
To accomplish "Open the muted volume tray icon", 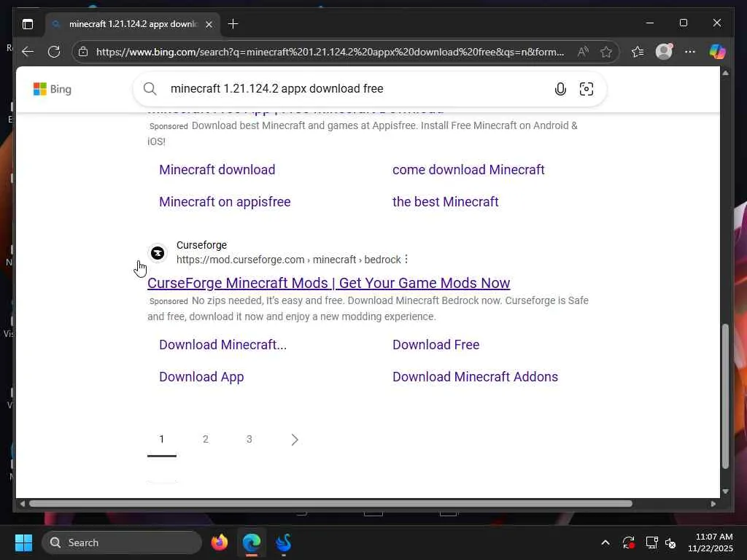I will pos(671,542).
